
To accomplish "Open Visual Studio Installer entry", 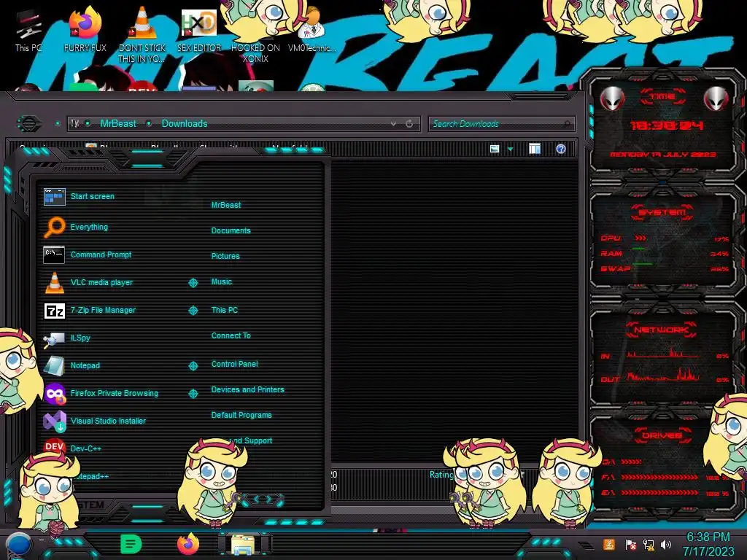I will click(95, 421).
